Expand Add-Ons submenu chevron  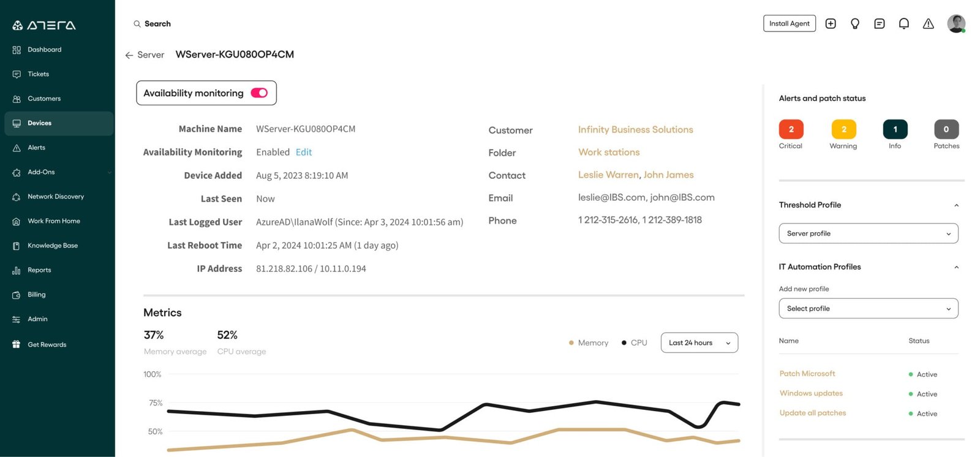[x=110, y=173]
